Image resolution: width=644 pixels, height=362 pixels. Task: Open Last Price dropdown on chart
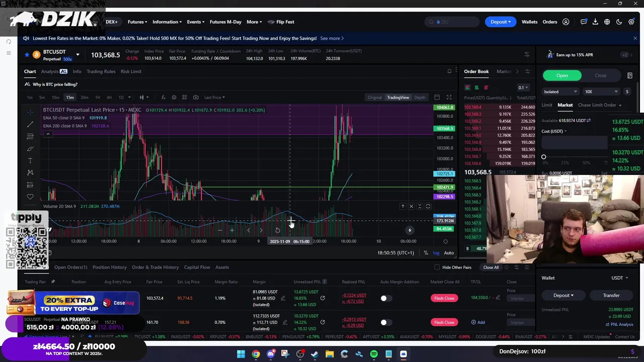[x=214, y=98]
